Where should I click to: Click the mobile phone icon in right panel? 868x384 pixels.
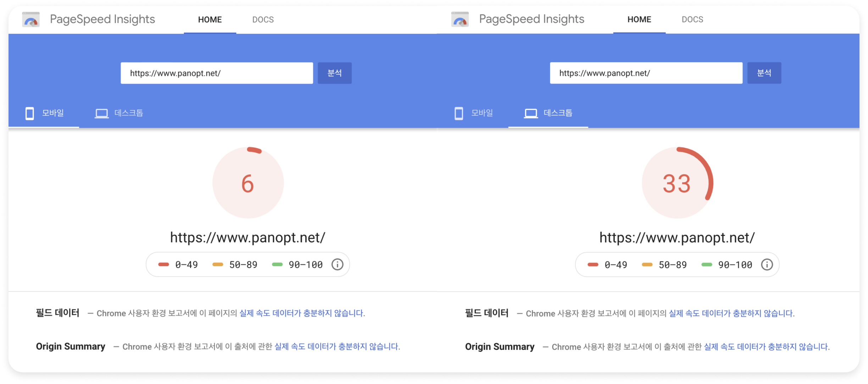459,114
